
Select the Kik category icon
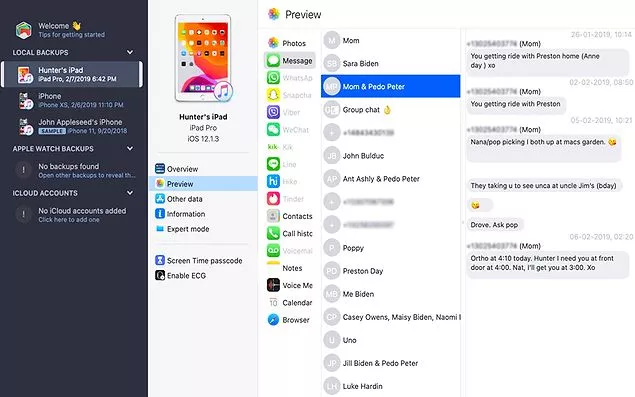pos(273,147)
